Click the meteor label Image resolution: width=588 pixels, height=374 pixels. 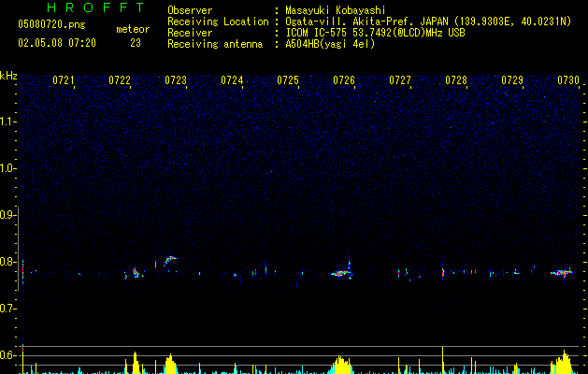pyautogui.click(x=133, y=29)
